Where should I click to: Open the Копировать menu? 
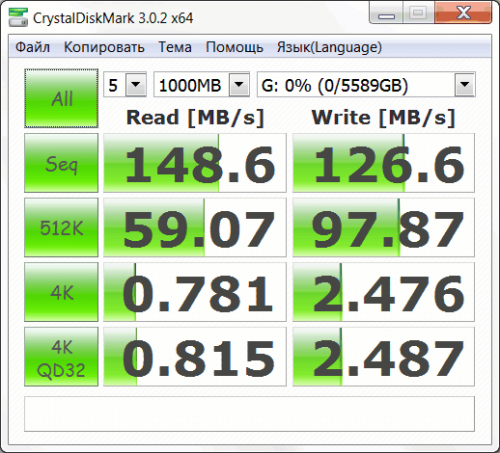[x=104, y=47]
